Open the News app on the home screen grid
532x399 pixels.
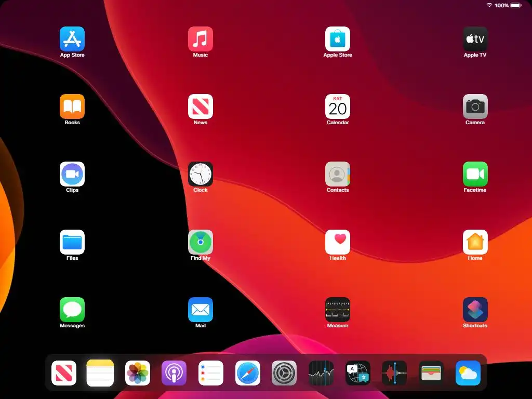tap(201, 107)
